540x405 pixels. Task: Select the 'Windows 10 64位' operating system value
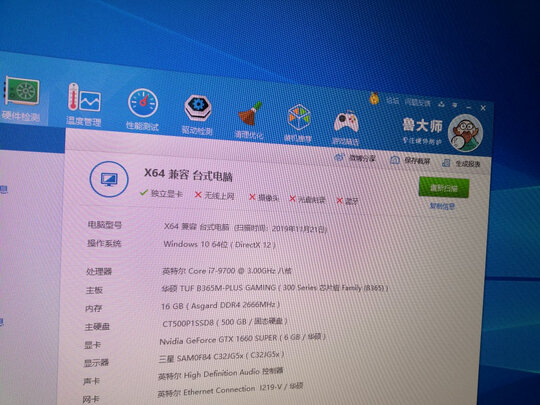(219, 245)
